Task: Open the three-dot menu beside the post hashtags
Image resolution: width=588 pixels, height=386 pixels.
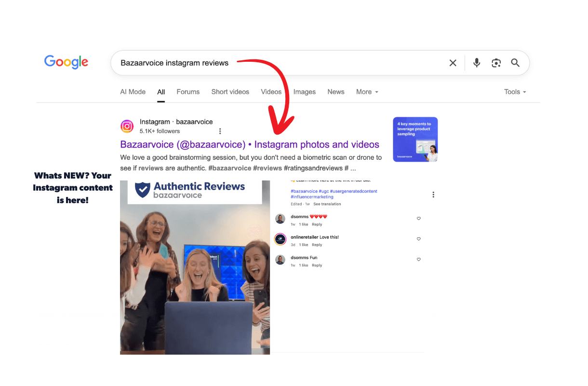Action: [x=433, y=194]
